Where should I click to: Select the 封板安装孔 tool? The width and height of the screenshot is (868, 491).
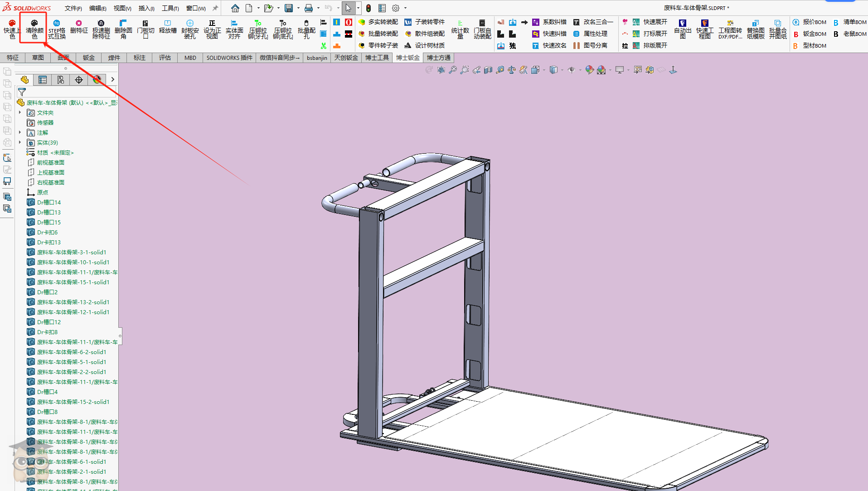[190, 29]
